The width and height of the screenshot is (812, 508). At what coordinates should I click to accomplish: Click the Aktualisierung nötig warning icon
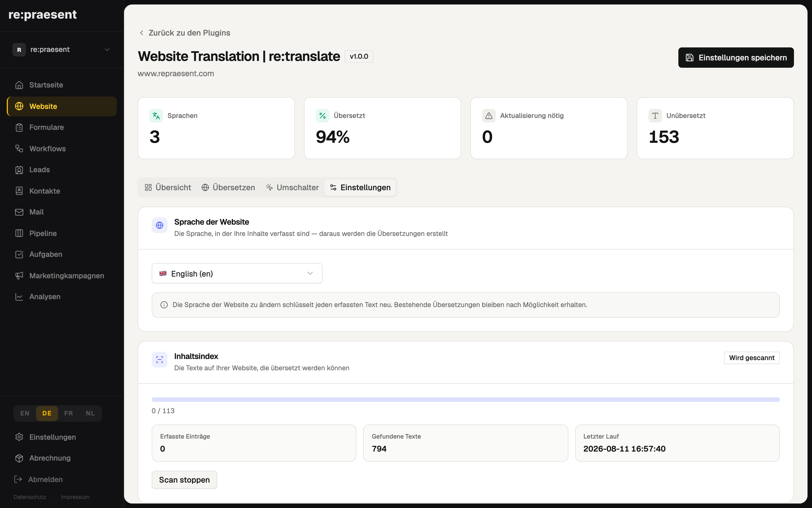tap(489, 116)
